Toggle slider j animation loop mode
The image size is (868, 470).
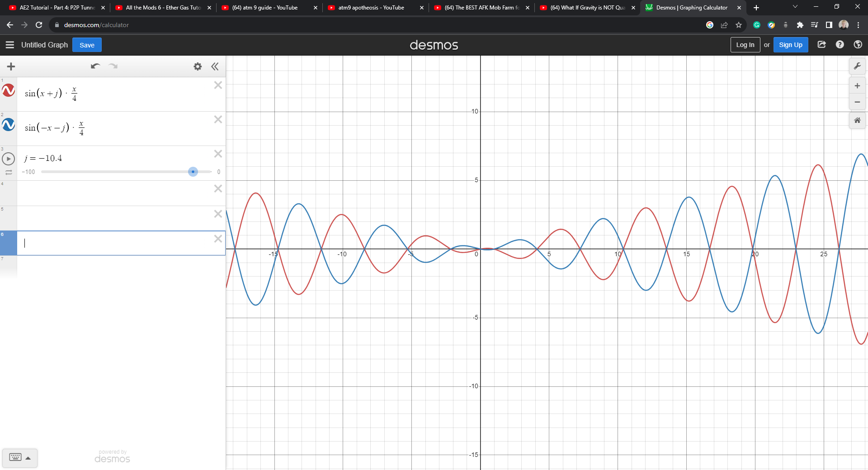coord(9,172)
